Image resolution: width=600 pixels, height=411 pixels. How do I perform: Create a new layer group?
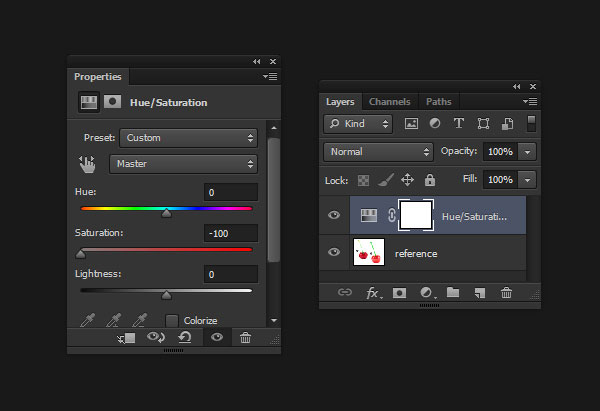[453, 292]
